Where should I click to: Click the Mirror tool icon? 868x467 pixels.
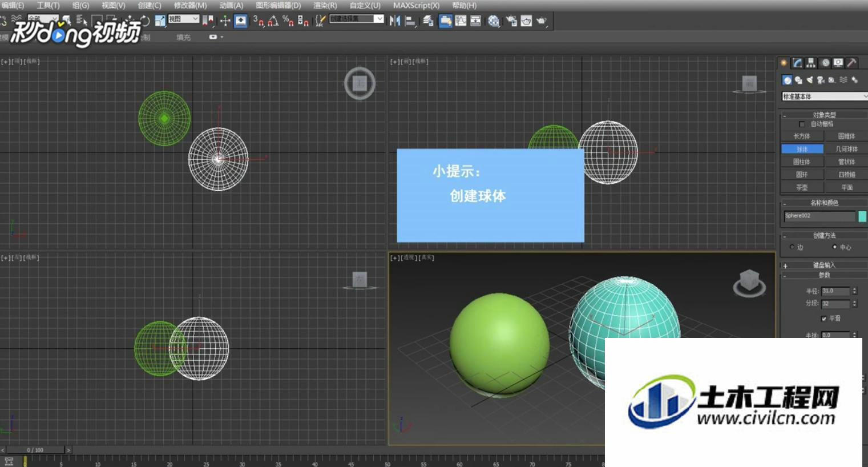tap(394, 21)
